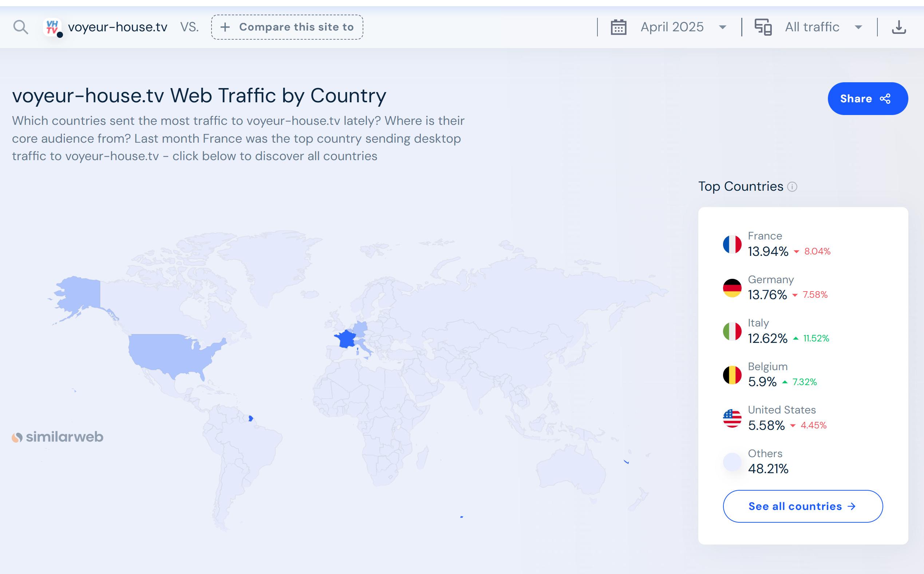The image size is (924, 574).
Task: Click the Belgium flag icon
Action: (732, 375)
